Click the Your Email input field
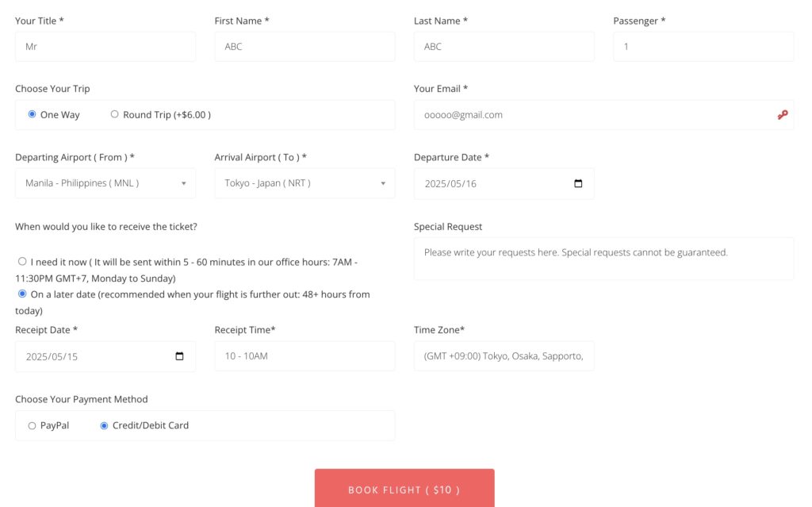This screenshot has height=507, width=812. pyautogui.click(x=603, y=114)
